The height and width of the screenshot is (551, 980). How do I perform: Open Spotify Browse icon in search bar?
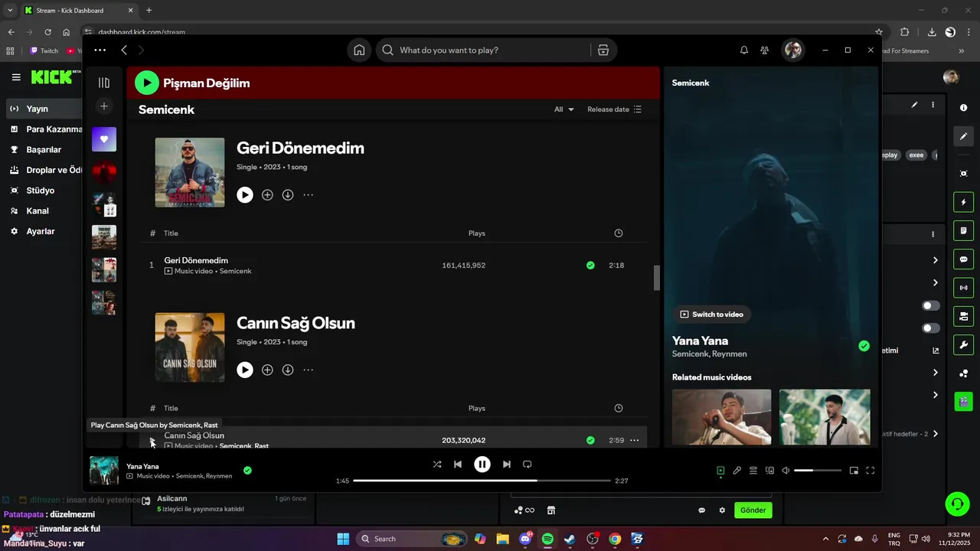603,50
